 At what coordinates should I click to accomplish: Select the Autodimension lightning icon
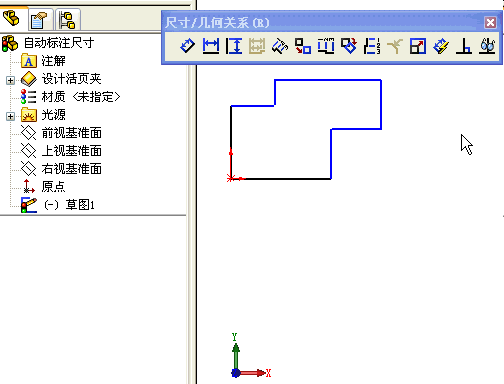click(x=441, y=46)
